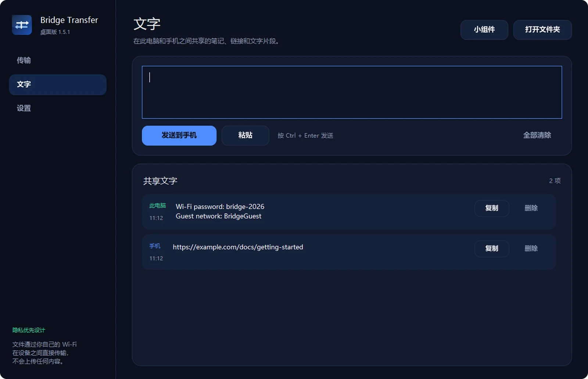Screen dimensions: 588x379
Task: Click the Bridge Transfer app title
Action: (69, 20)
